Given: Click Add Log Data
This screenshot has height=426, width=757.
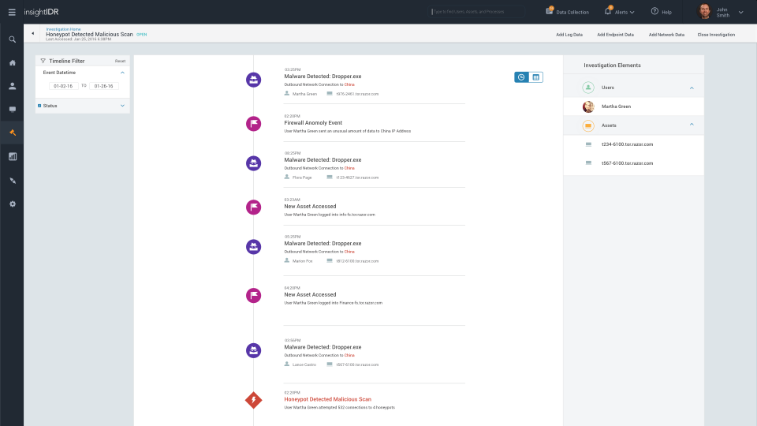Looking at the screenshot, I should [x=570, y=34].
